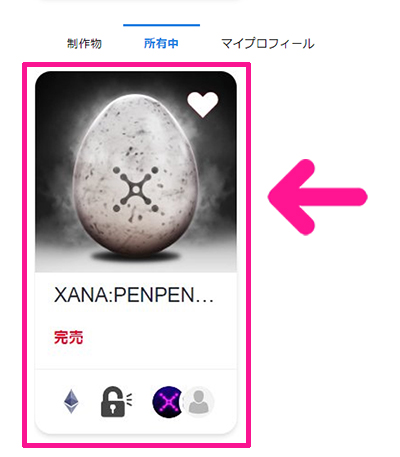Open the XANA:PENPEN title link

coord(133,295)
